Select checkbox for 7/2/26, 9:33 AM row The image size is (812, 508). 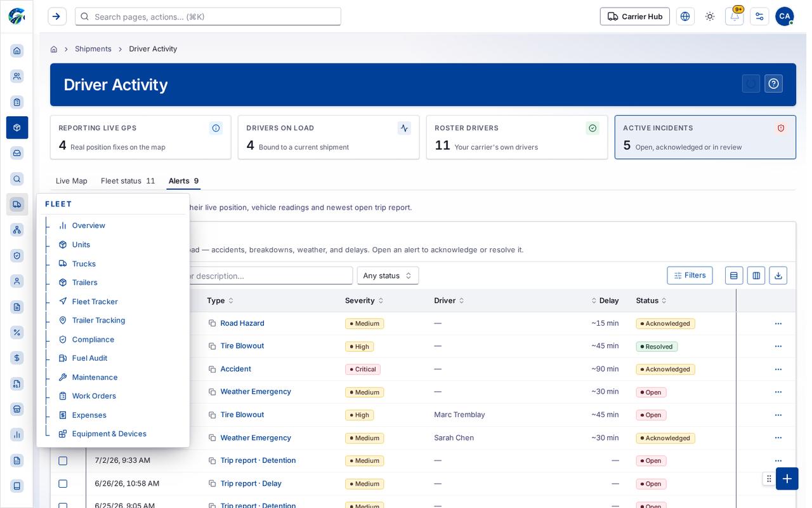(x=63, y=461)
